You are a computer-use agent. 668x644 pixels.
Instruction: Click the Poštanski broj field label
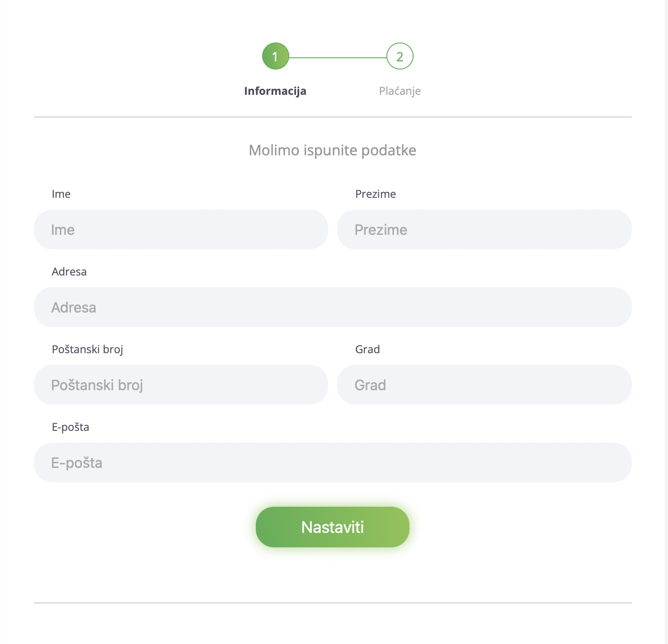pos(87,350)
